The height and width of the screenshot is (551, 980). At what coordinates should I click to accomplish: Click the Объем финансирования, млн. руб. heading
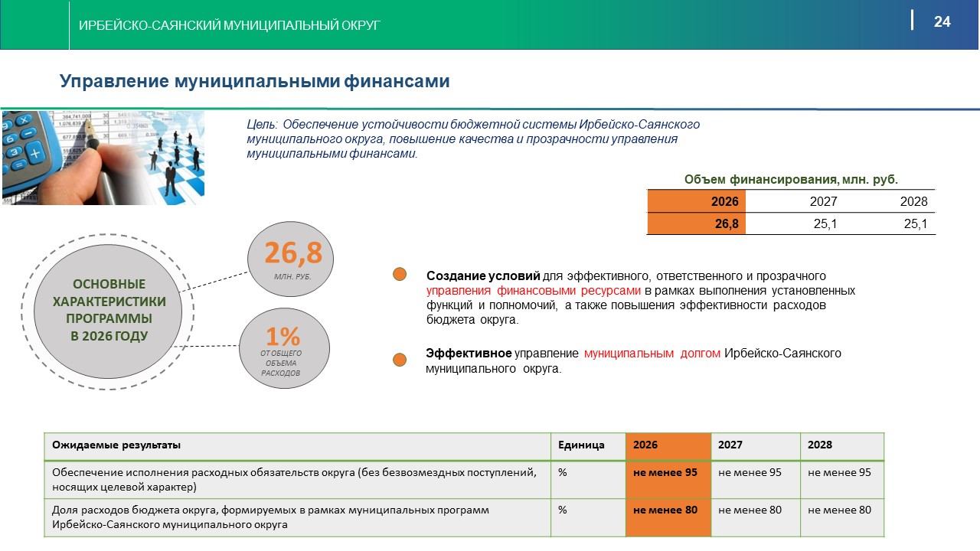(791, 179)
